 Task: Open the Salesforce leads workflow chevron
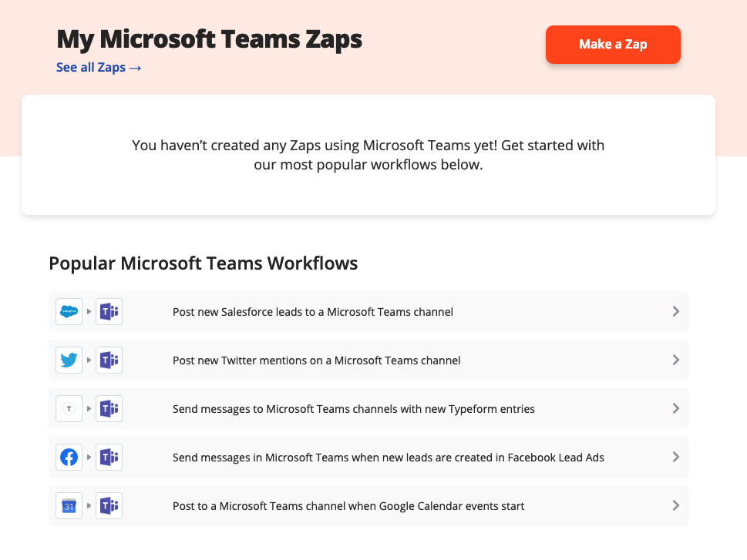pyautogui.click(x=675, y=311)
